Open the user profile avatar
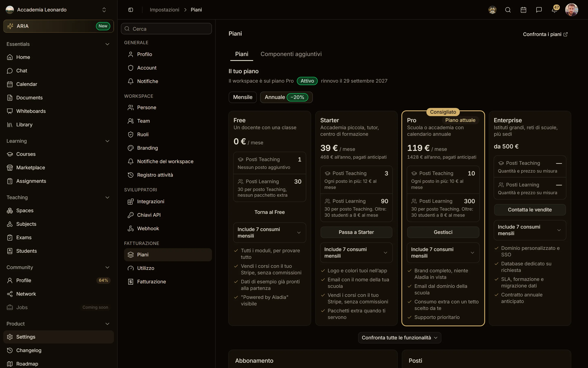The height and width of the screenshot is (368, 588). 571,10
